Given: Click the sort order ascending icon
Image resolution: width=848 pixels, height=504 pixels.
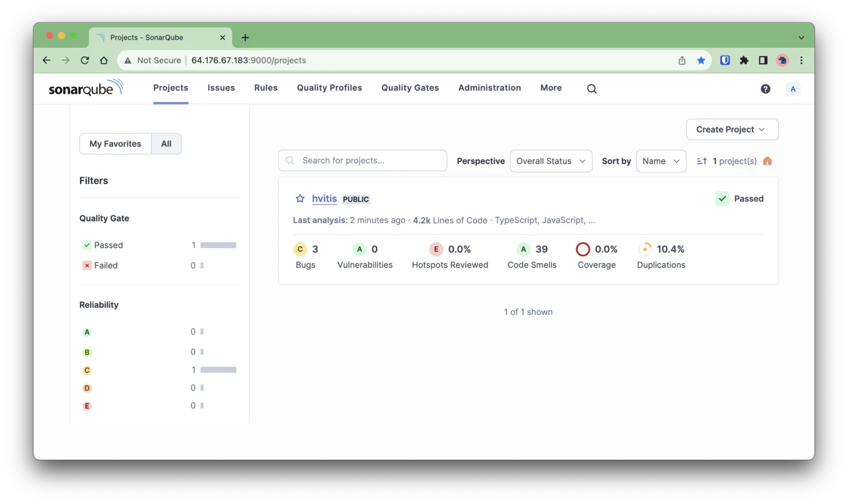Looking at the screenshot, I should click(x=702, y=161).
